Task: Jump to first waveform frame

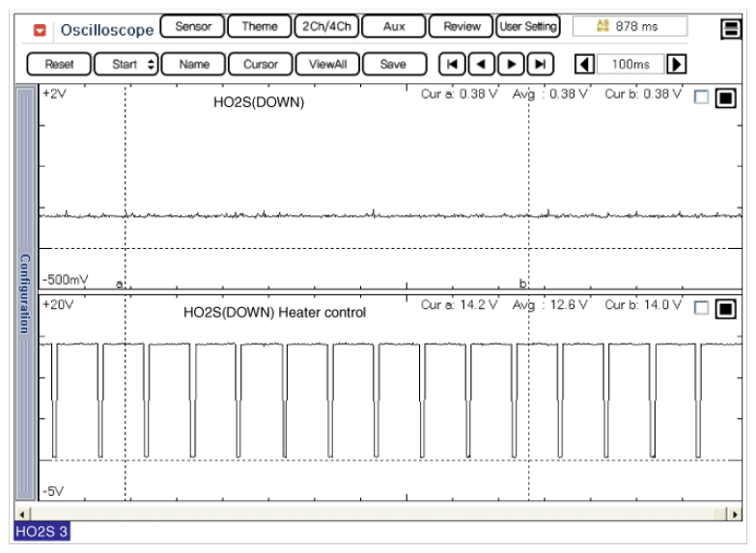Action: pos(451,65)
